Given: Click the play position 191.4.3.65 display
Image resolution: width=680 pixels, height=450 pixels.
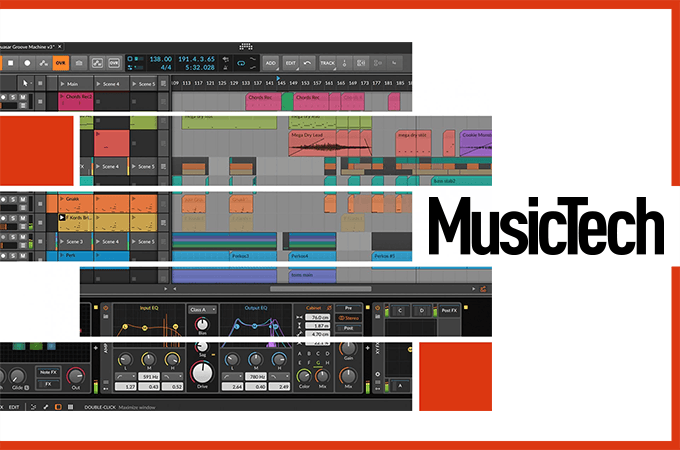Looking at the screenshot, I should coord(196,59).
